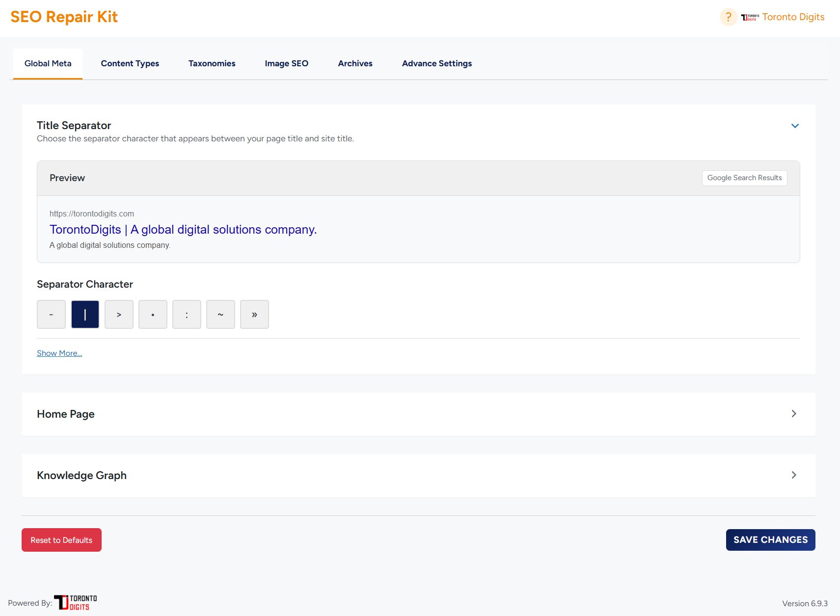Select the tilde separator character

click(x=220, y=314)
